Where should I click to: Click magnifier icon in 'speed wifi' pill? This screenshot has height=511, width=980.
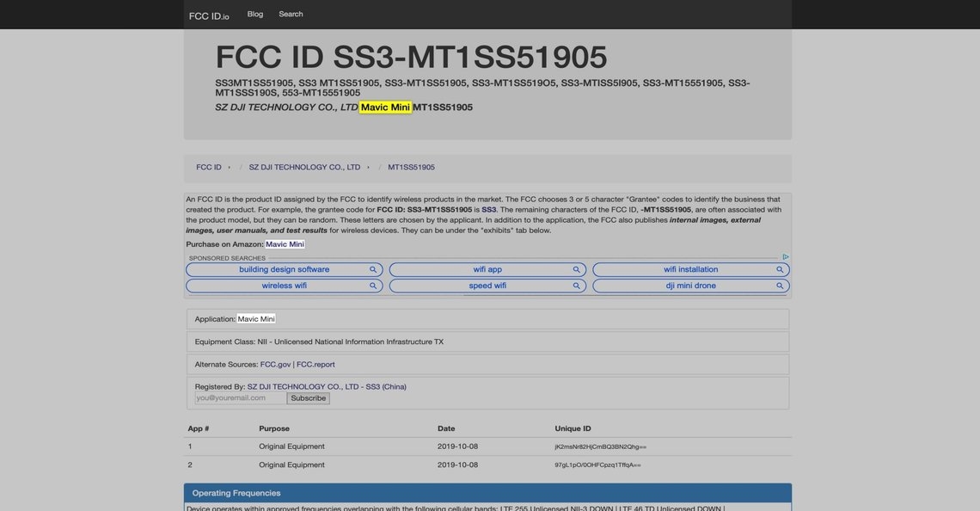(x=576, y=286)
